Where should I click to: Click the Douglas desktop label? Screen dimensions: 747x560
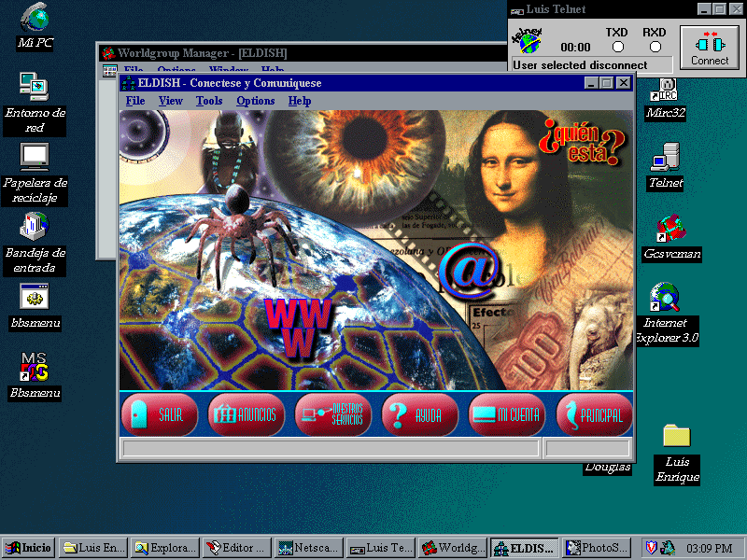(608, 468)
